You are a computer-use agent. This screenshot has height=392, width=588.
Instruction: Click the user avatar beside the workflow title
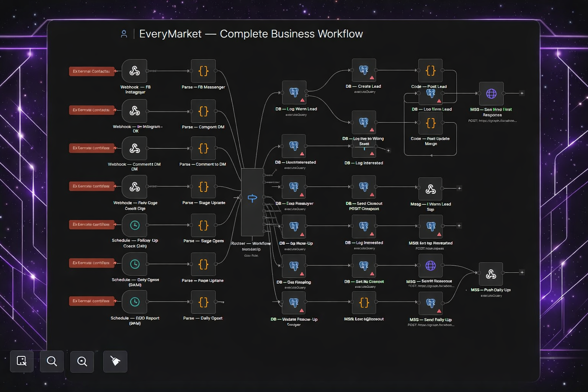click(124, 34)
